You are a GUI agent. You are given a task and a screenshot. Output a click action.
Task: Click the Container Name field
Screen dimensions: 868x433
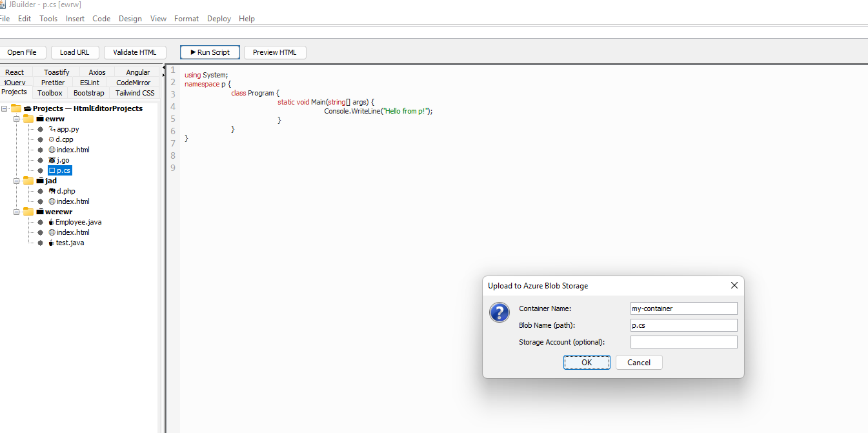pos(683,308)
